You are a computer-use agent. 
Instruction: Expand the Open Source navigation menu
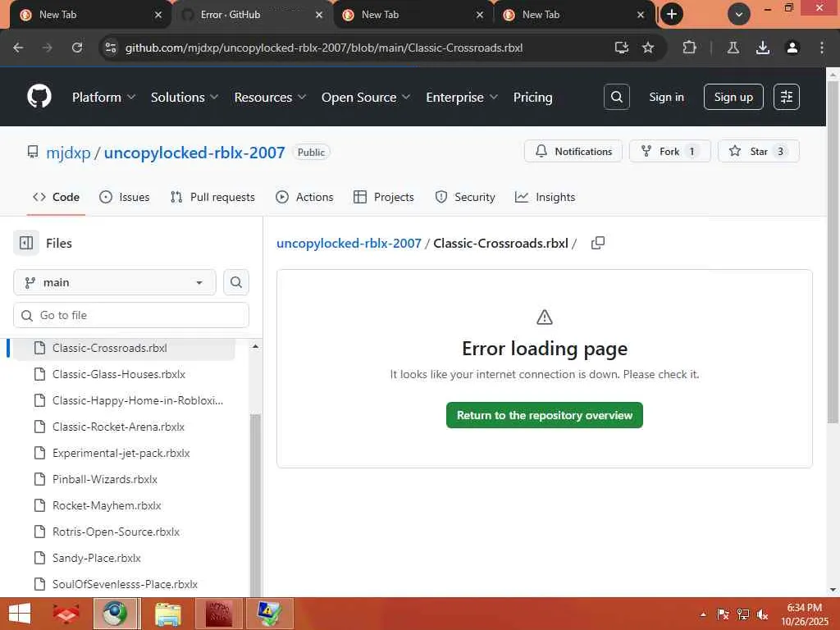pos(365,98)
